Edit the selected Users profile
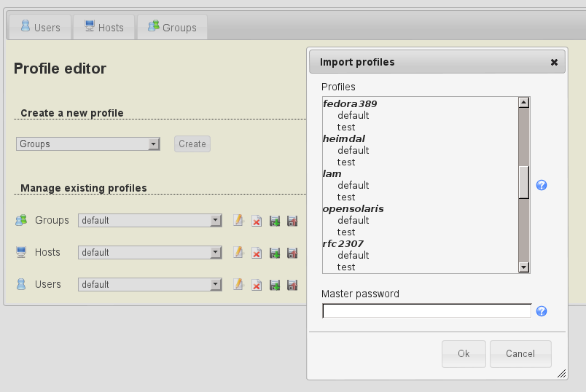This screenshot has height=392, width=586. click(x=238, y=285)
